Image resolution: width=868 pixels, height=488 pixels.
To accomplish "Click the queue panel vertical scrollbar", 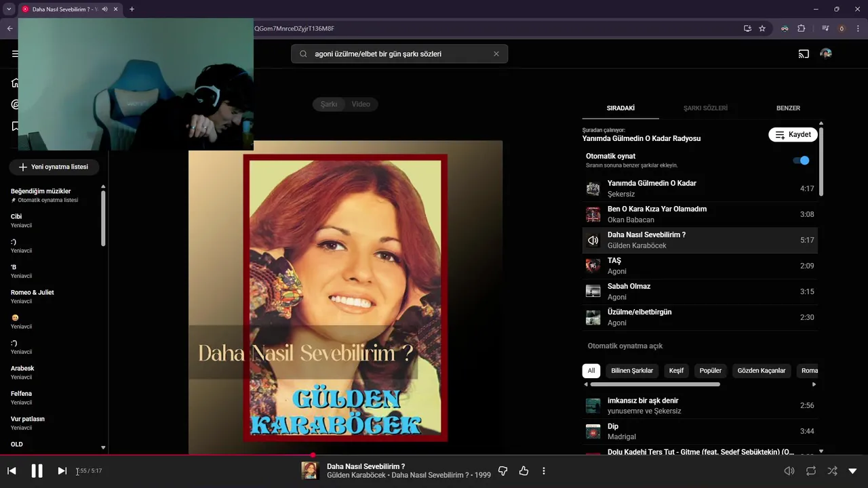I will 821,161.
